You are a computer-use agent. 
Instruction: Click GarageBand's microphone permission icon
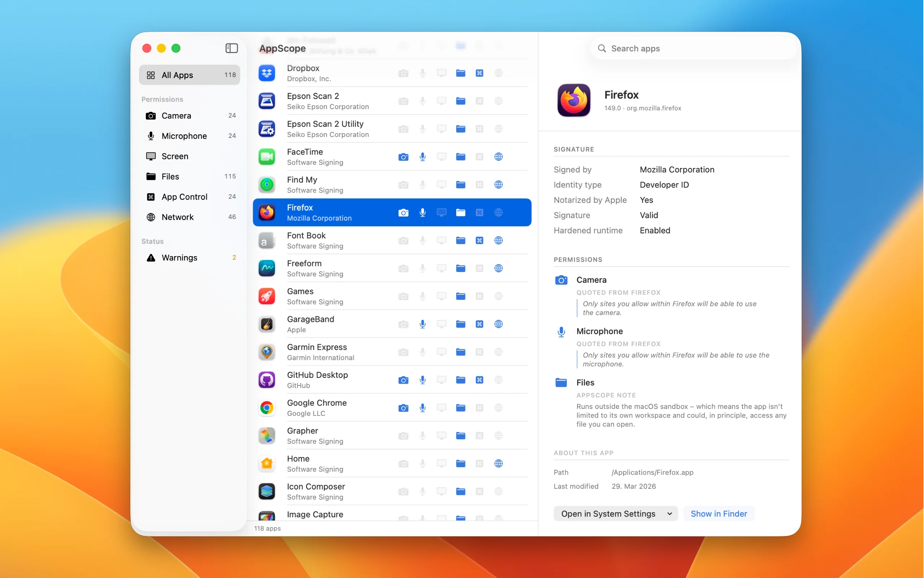click(x=422, y=324)
